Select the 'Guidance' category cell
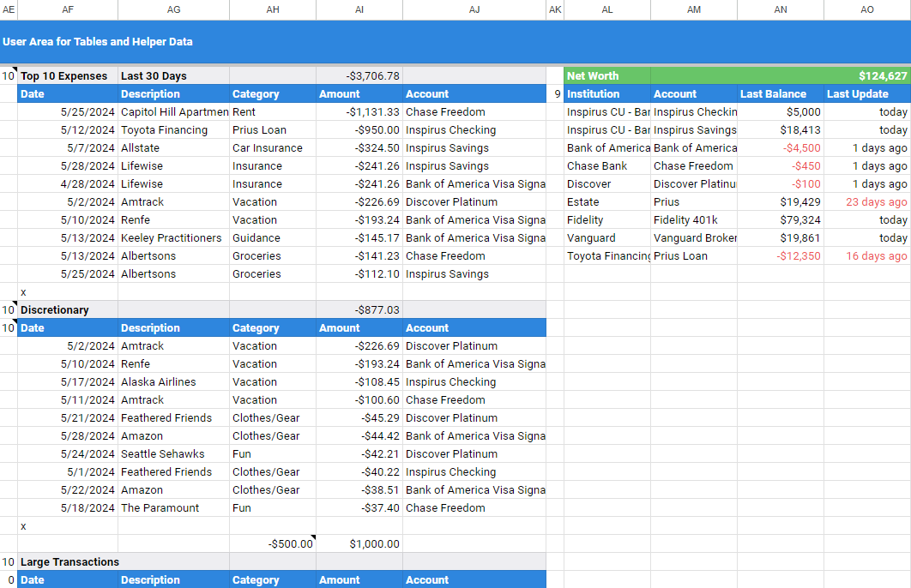The height and width of the screenshot is (588, 911). pos(273,238)
